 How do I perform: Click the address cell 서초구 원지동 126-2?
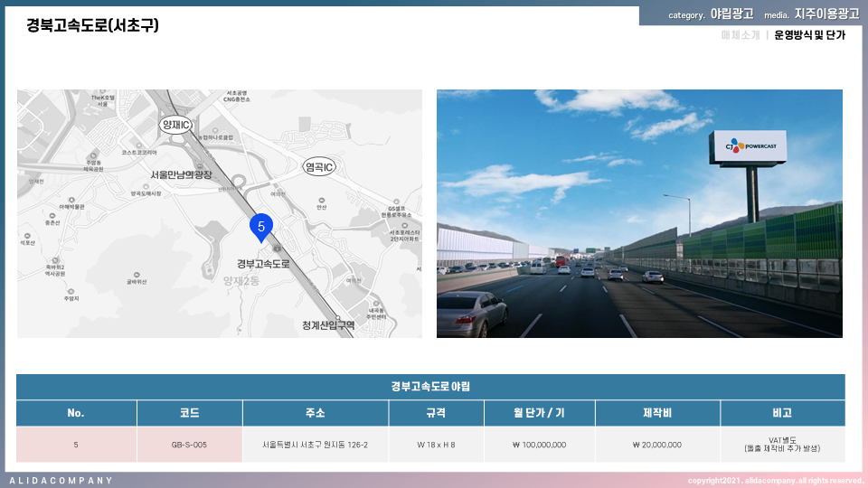(x=315, y=445)
